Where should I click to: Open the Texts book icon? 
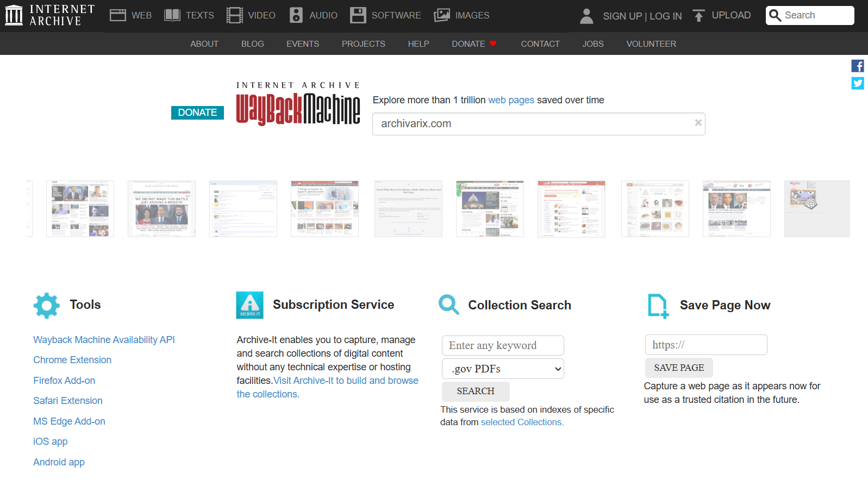[172, 15]
